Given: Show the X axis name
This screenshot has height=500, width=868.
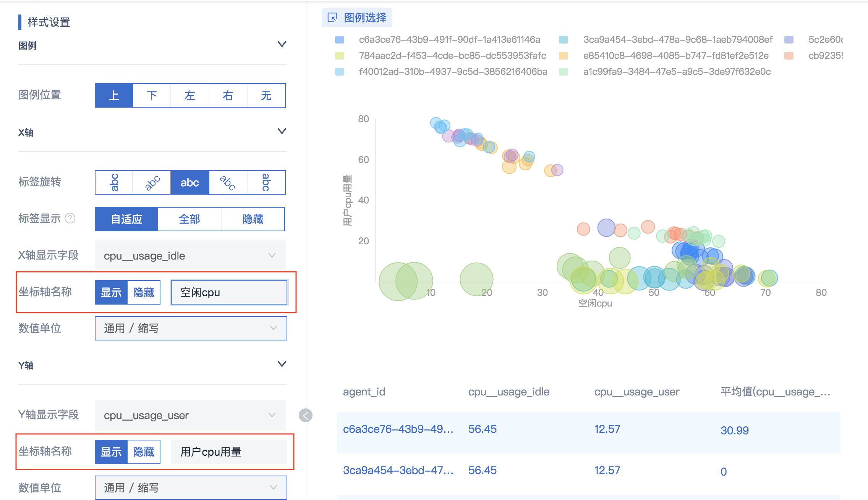Looking at the screenshot, I should (111, 292).
